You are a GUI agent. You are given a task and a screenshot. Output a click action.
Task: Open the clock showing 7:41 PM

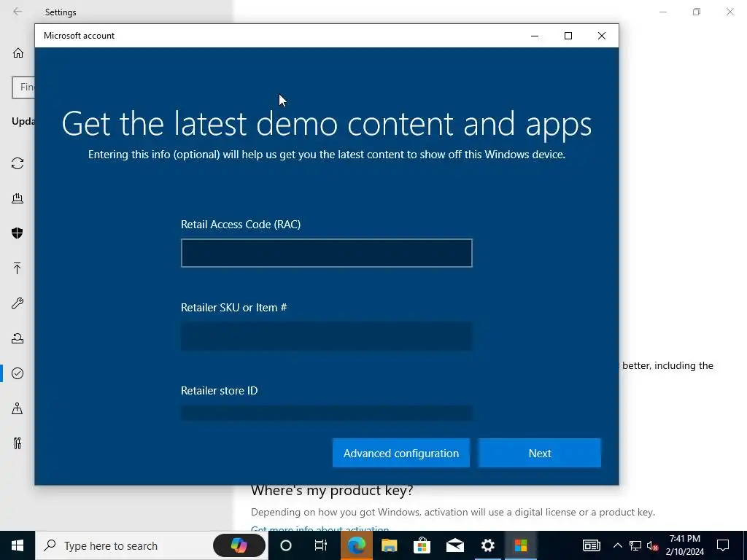click(x=684, y=545)
